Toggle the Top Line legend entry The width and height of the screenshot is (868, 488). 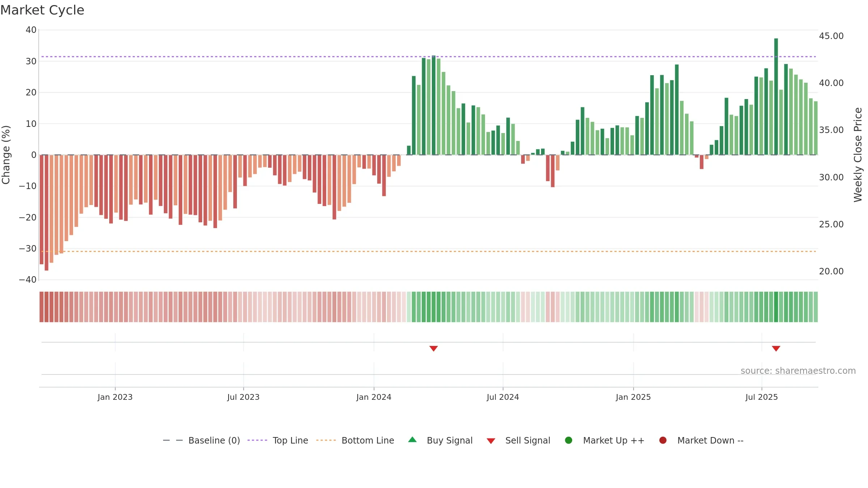click(x=278, y=440)
